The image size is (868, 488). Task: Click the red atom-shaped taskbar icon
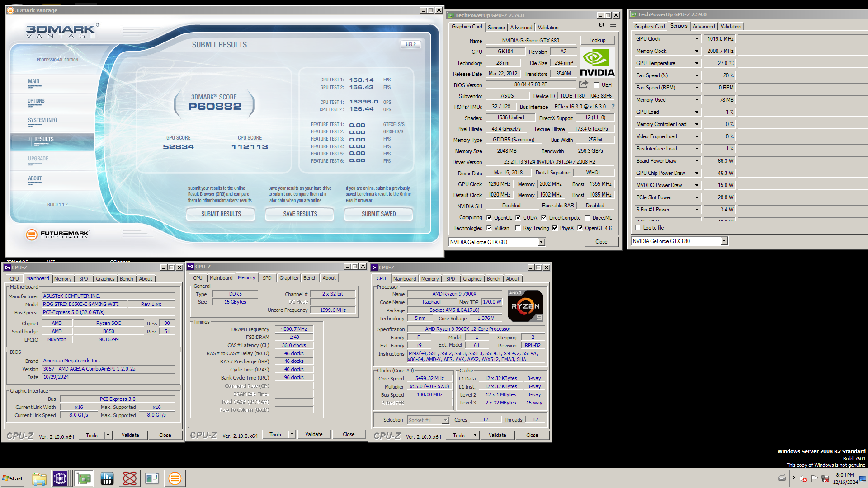[130, 479]
